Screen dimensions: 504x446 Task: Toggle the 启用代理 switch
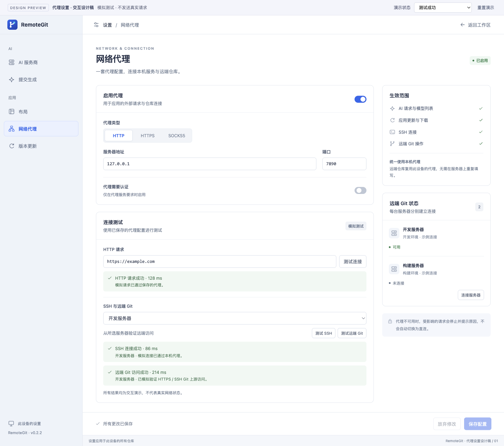pos(360,99)
